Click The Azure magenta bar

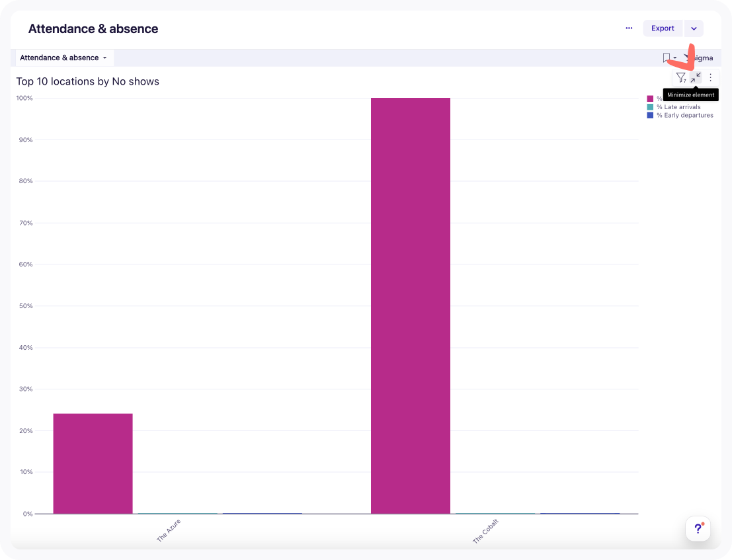(x=93, y=463)
